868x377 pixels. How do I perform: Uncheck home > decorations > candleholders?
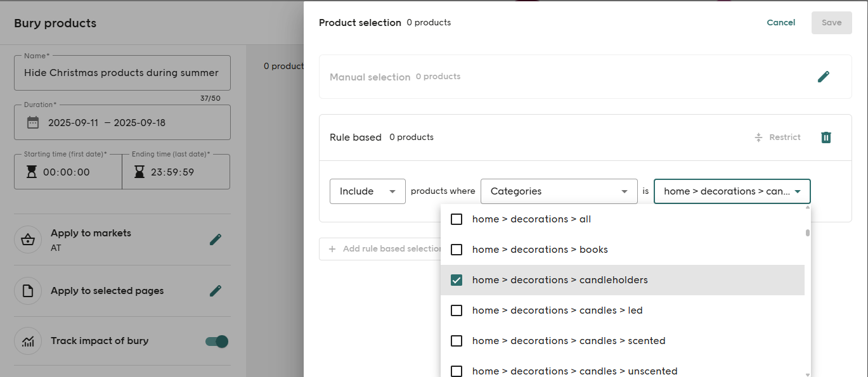456,279
